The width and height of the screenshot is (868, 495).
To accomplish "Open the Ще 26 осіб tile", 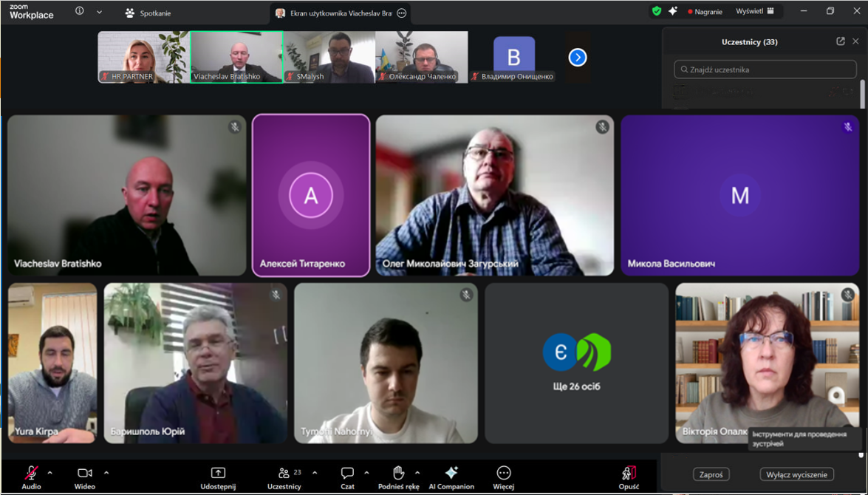I will pos(576,363).
